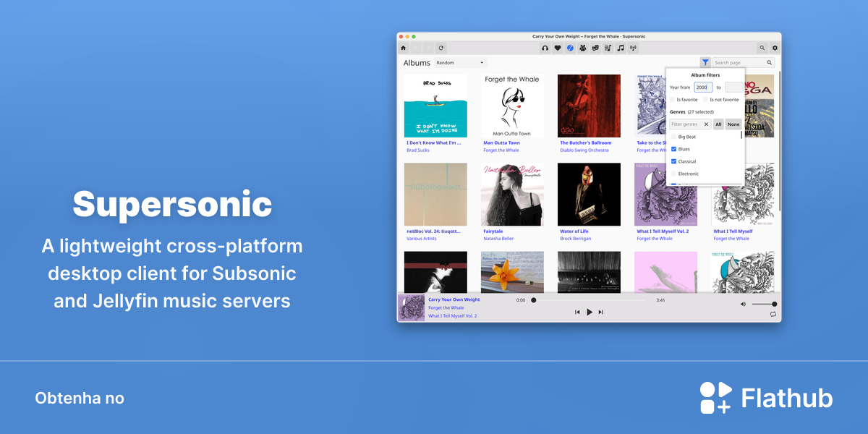Click now playing cover art in player bar
868x434 pixels.
click(412, 308)
